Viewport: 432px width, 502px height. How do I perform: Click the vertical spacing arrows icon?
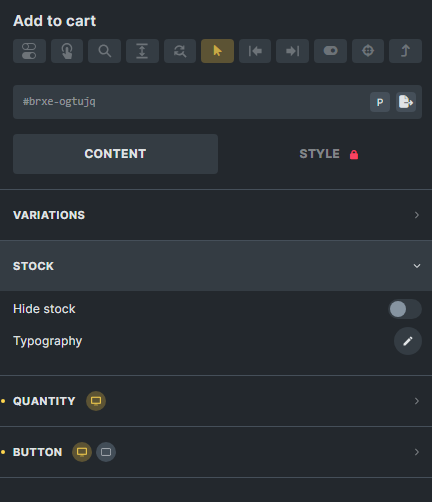click(142, 51)
